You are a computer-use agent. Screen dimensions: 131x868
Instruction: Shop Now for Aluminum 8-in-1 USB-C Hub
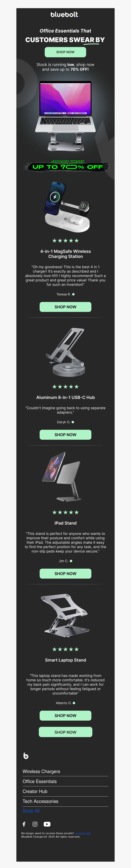pyautogui.click(x=65, y=434)
